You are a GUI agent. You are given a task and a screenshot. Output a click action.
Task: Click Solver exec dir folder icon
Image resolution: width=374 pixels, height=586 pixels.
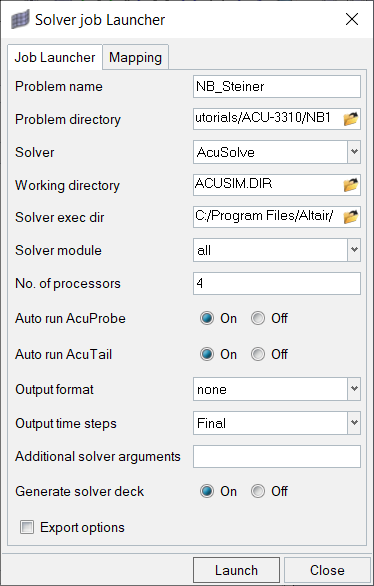click(350, 217)
